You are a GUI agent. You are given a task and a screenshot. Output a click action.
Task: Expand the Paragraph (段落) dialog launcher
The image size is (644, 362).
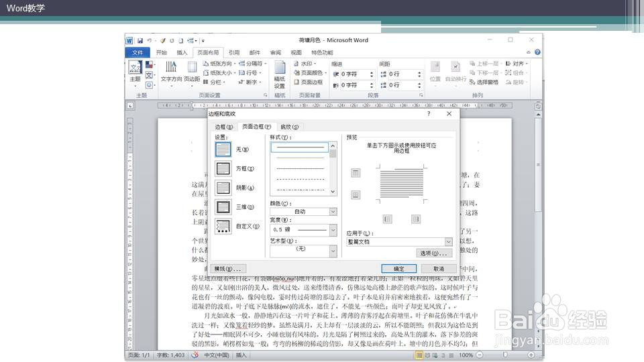coord(421,95)
